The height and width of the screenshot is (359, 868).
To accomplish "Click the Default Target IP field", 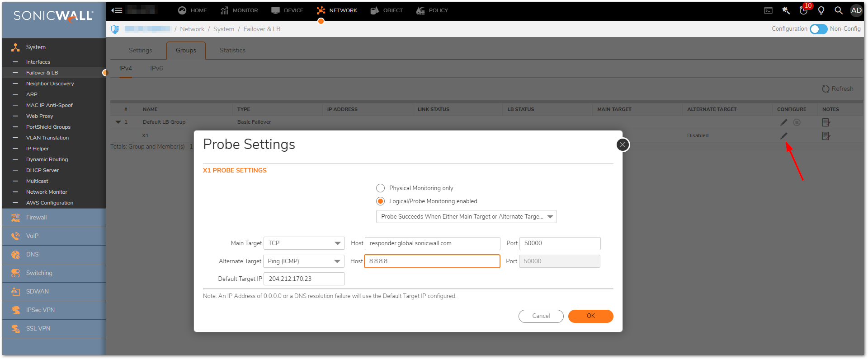I will click(304, 279).
